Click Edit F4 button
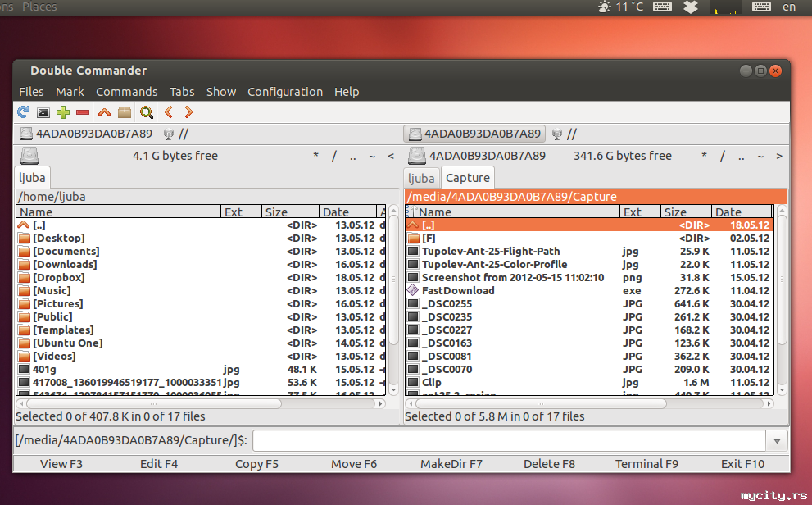The height and width of the screenshot is (505, 812). click(x=159, y=463)
